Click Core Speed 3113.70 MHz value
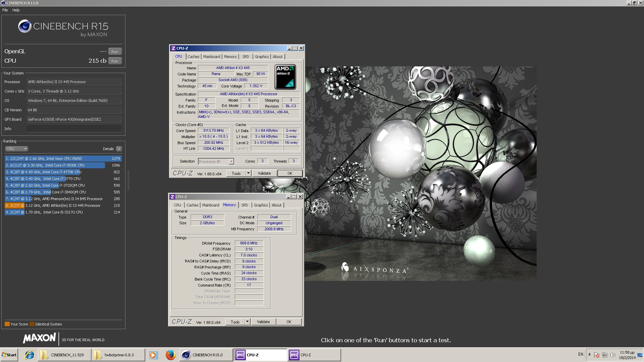 click(213, 131)
